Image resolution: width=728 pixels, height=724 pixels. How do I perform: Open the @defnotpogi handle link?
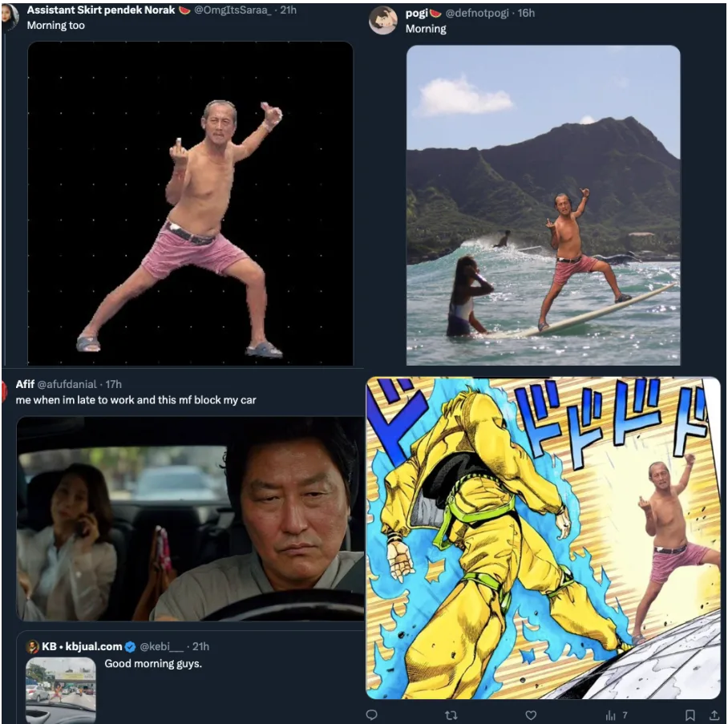pyautogui.click(x=477, y=13)
